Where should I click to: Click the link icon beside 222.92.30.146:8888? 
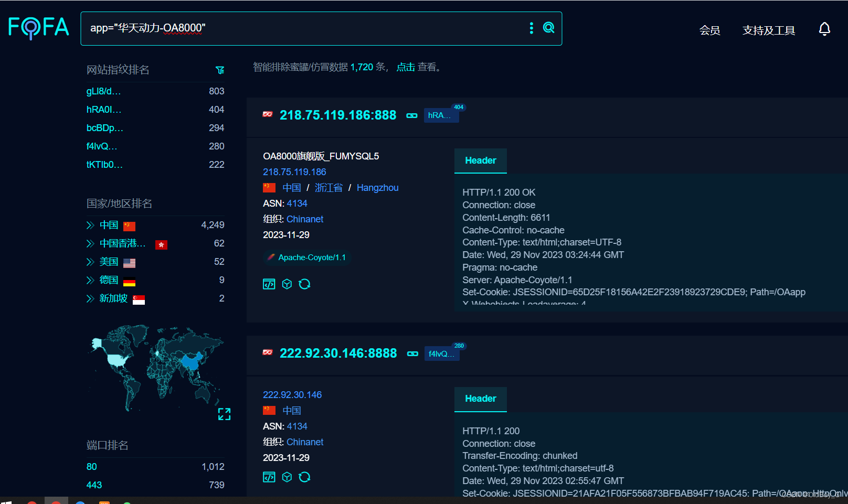pos(412,353)
